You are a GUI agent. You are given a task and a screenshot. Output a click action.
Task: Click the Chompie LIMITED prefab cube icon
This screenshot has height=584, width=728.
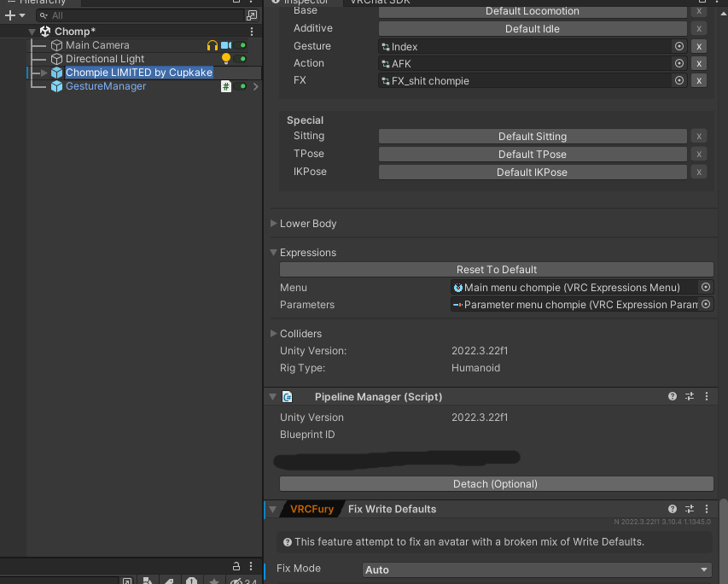(x=56, y=73)
